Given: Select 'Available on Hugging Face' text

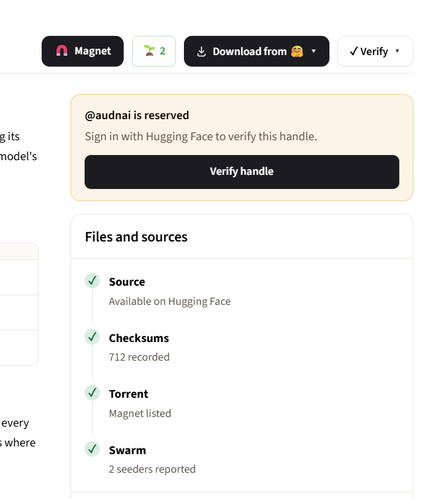Looking at the screenshot, I should click(170, 301).
